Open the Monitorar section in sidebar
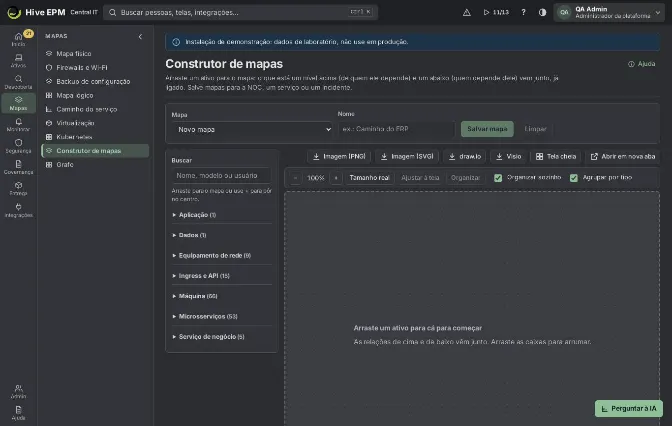 (x=18, y=125)
